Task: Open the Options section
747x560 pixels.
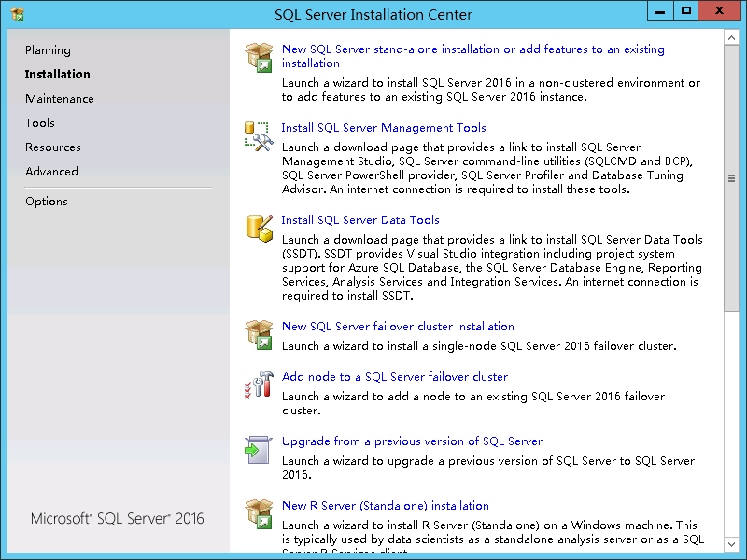Action: (47, 202)
